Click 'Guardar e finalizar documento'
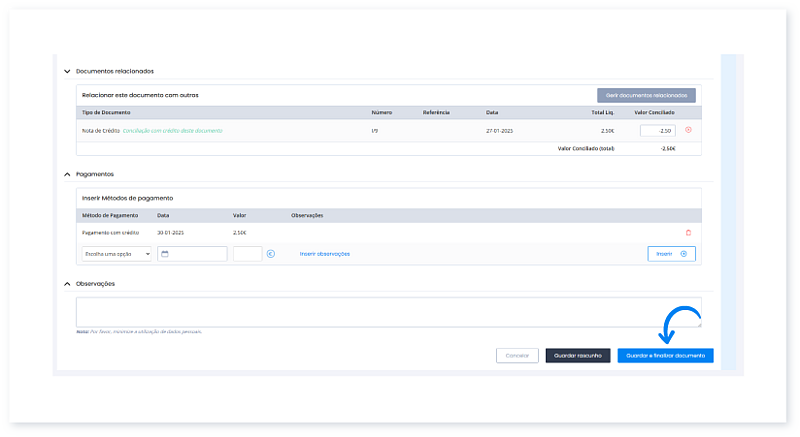Image resolution: width=800 pixels, height=437 pixels. [x=665, y=355]
